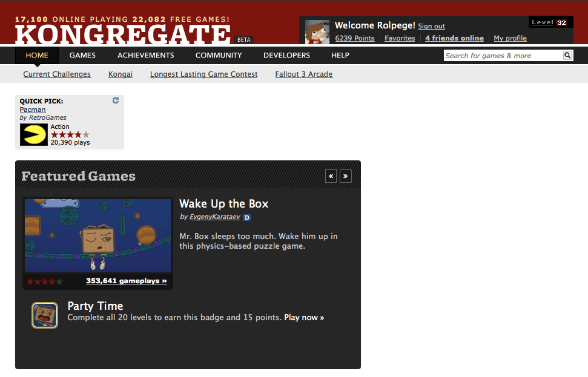Click the 'Welcome Rolpege!' greeting text

[375, 25]
